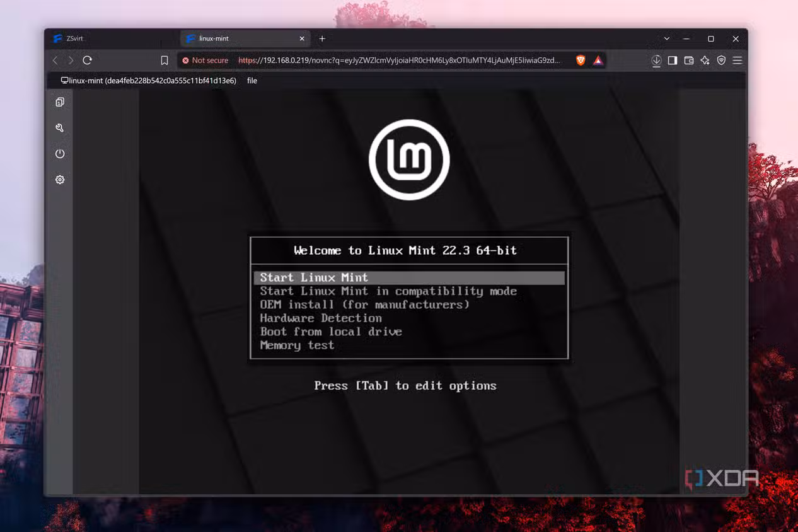
Task: Close the browser window
Action: point(736,38)
